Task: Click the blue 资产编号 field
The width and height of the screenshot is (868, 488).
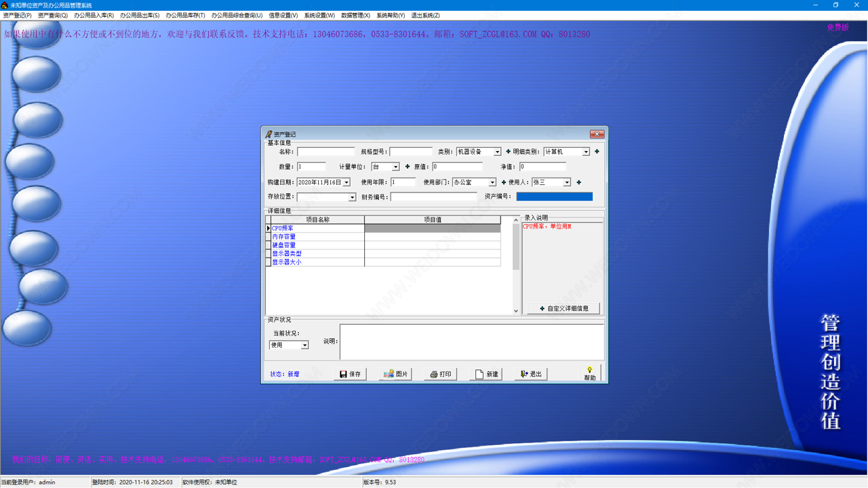Action: click(x=554, y=197)
